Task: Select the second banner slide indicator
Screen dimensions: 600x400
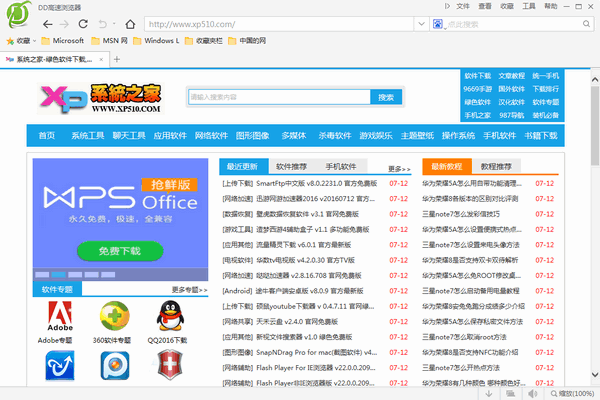Action: coord(59,274)
